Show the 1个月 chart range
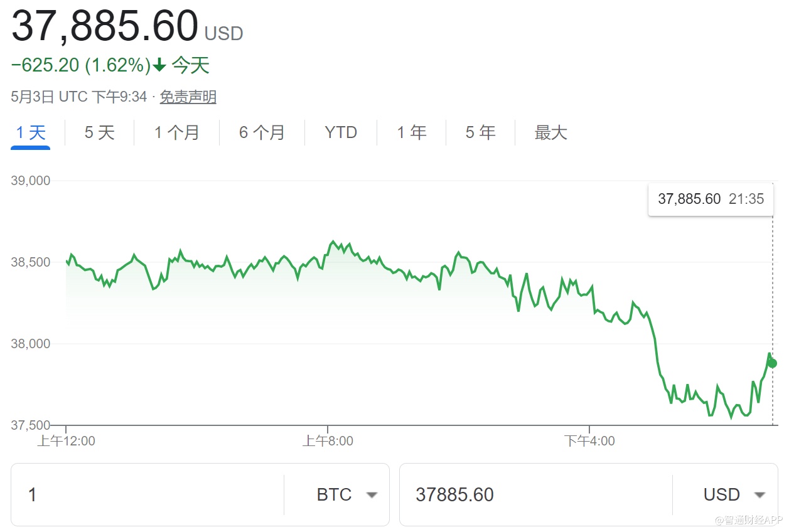 click(177, 132)
